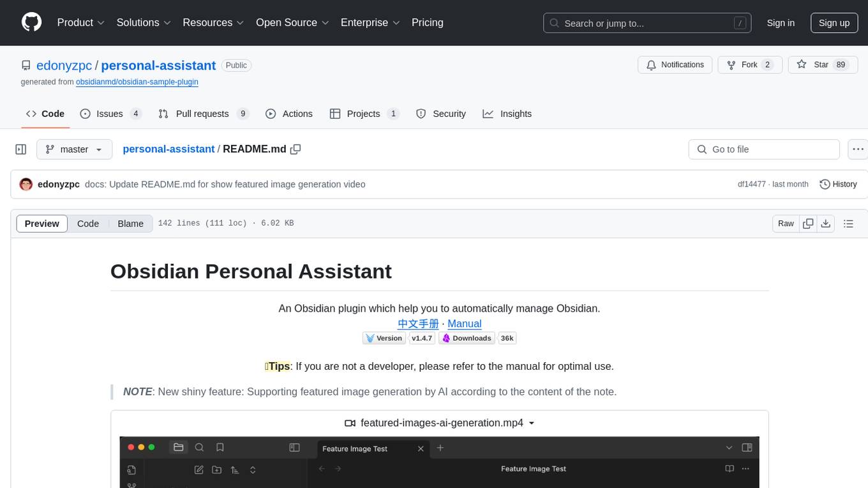The width and height of the screenshot is (868, 488).
Task: Click the Notifications bell button
Action: [675, 65]
